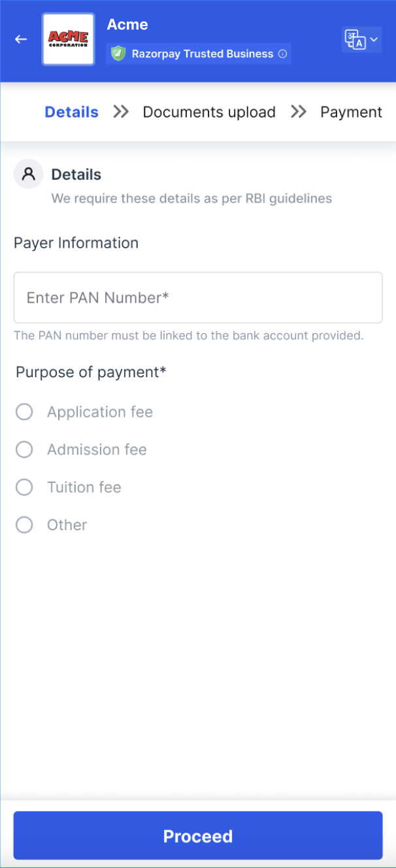Focus the Enter PAN Number field

pos(197,297)
